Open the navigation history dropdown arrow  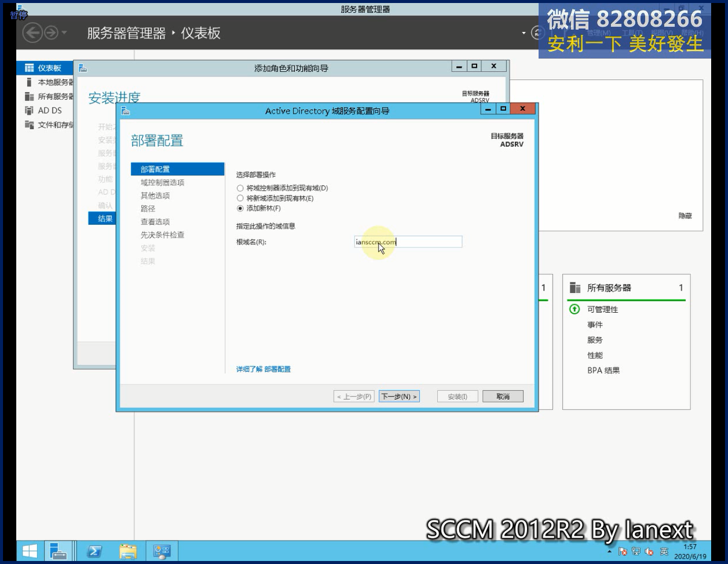coord(64,33)
